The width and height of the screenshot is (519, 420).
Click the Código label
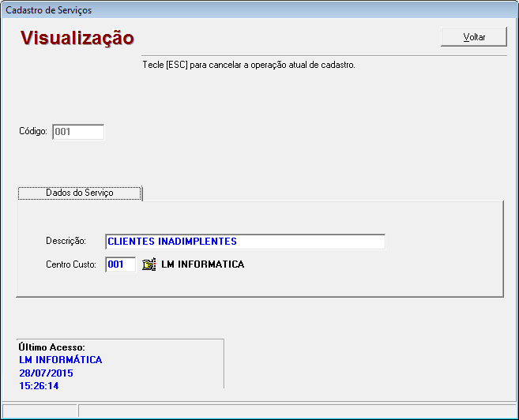coord(34,132)
